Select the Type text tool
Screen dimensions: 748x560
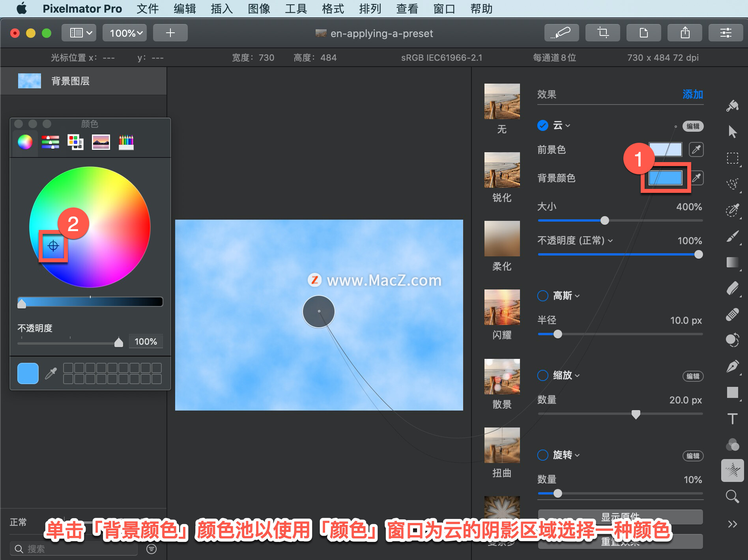tap(733, 418)
